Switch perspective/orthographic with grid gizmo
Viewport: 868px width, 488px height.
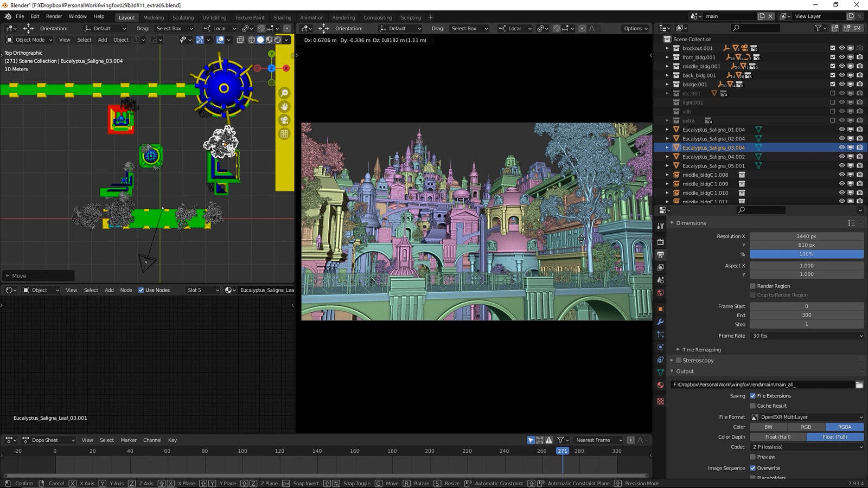pos(284,134)
